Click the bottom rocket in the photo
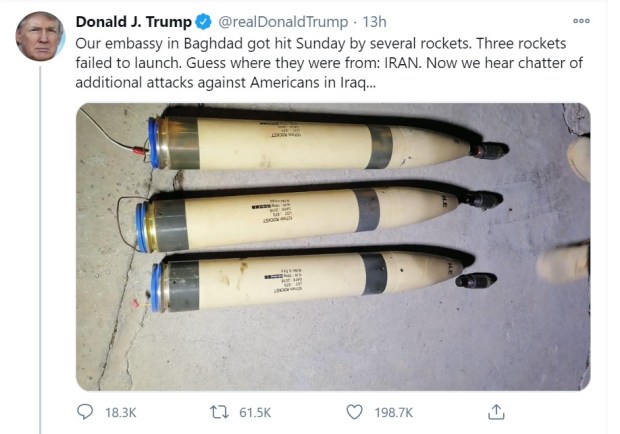 (x=323, y=281)
